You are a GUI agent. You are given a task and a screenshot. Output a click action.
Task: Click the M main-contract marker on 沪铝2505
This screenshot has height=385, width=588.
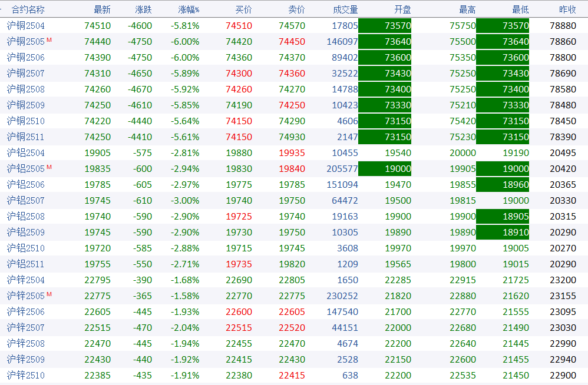[x=49, y=167]
